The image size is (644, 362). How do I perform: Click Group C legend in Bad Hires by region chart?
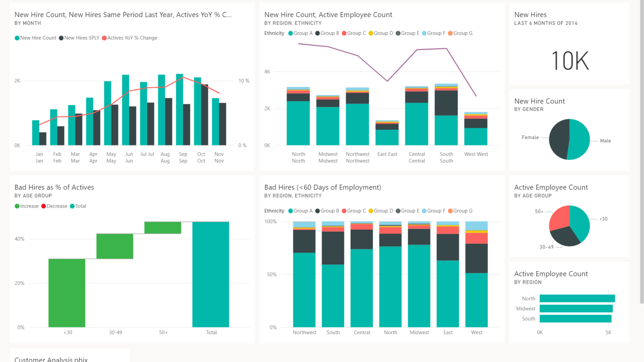point(354,211)
